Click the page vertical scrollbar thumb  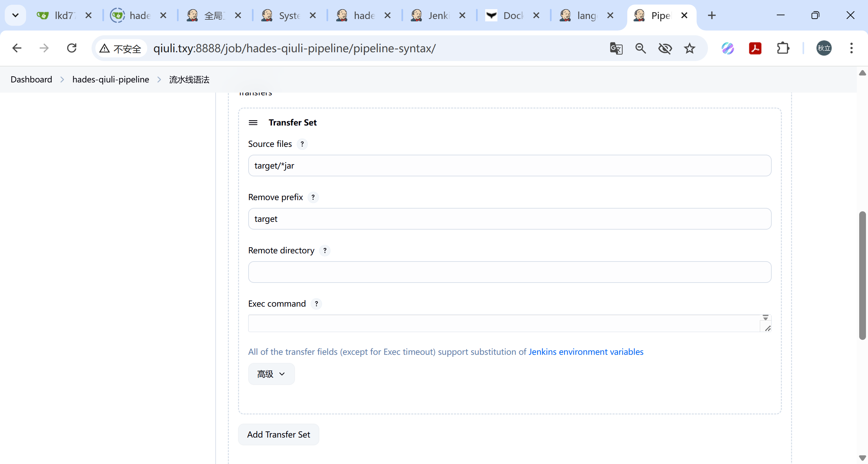862,275
